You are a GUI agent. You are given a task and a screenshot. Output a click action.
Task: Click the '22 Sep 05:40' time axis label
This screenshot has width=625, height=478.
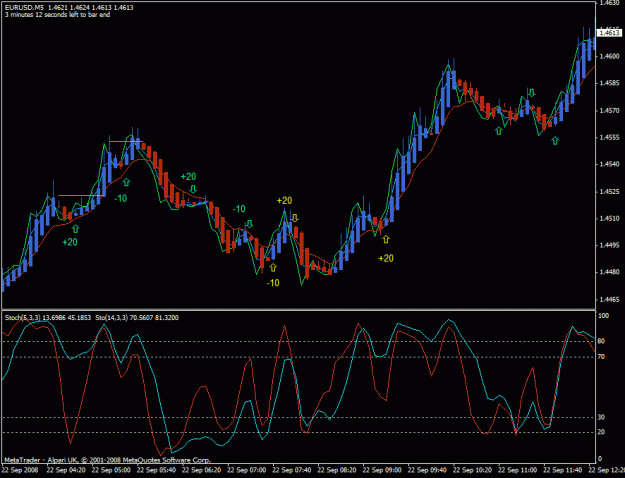click(156, 470)
